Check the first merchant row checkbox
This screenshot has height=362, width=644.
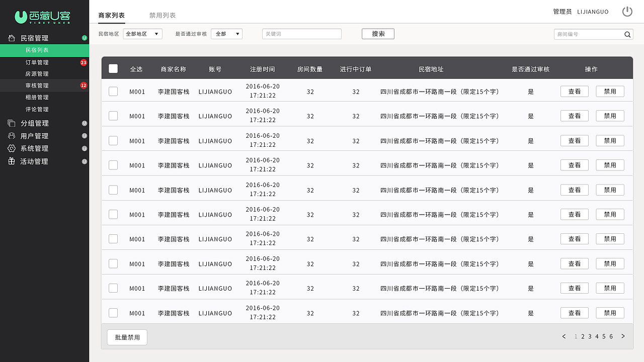click(x=113, y=91)
